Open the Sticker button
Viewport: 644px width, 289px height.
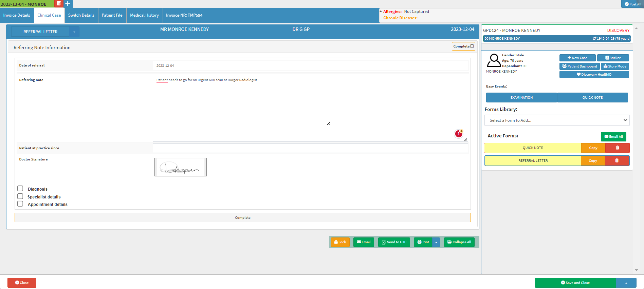point(613,58)
